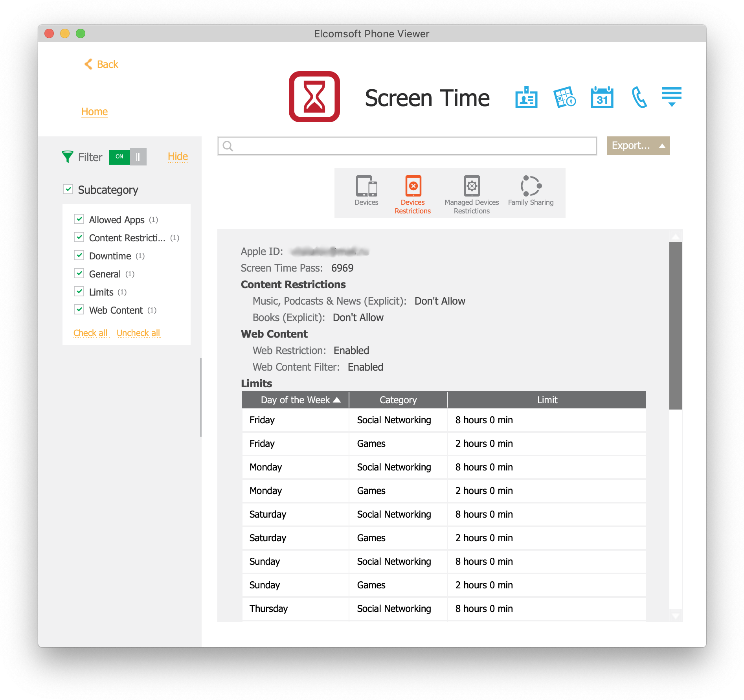Screen dimensions: 744x700
Task: Click the Back link
Action: point(107,64)
